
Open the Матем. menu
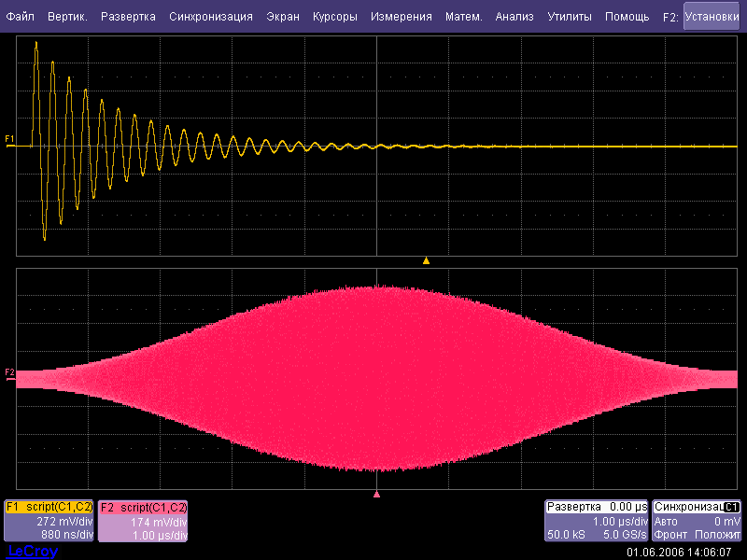(x=464, y=17)
